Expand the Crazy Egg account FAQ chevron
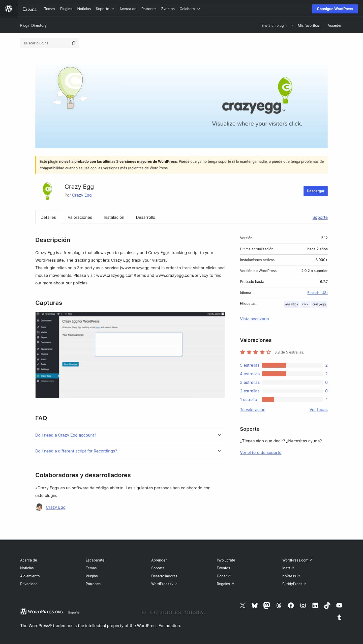The width and height of the screenshot is (363, 644). coord(219,435)
